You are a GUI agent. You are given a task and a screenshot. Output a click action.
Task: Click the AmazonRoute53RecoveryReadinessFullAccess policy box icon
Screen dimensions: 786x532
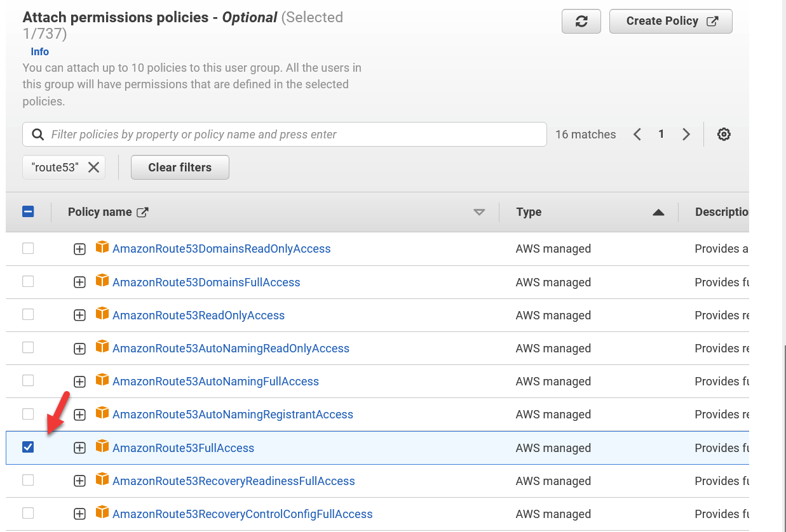click(102, 480)
